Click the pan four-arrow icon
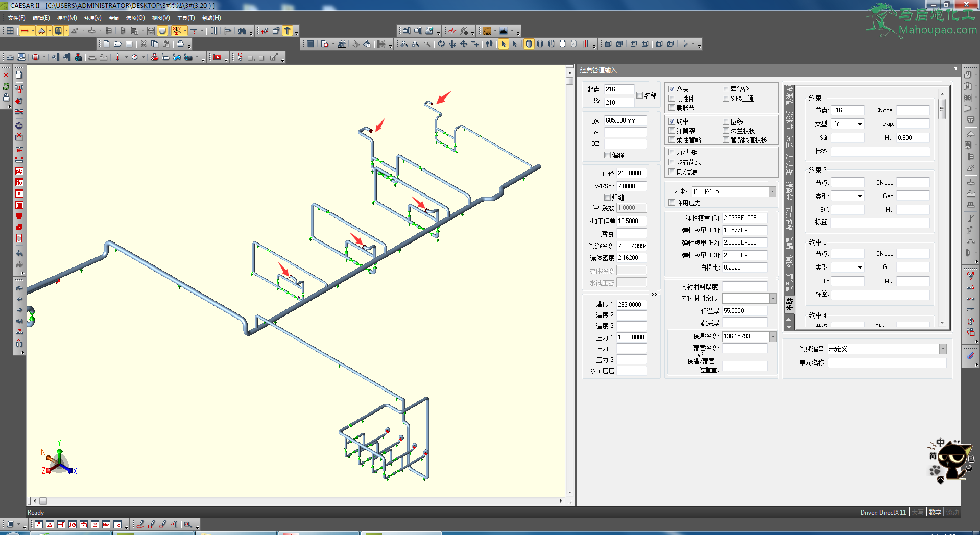980x535 pixels. [464, 44]
